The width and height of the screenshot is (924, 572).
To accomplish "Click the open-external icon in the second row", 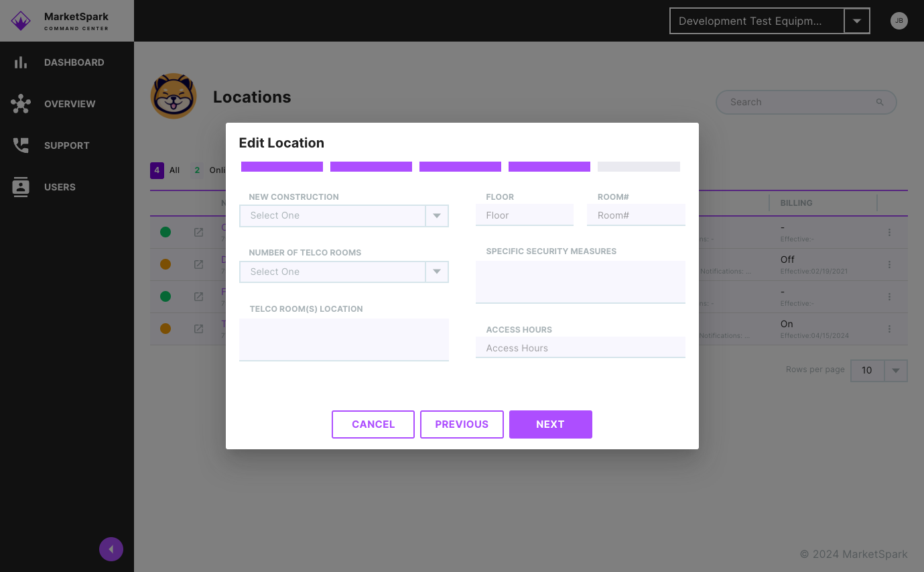I will (198, 264).
